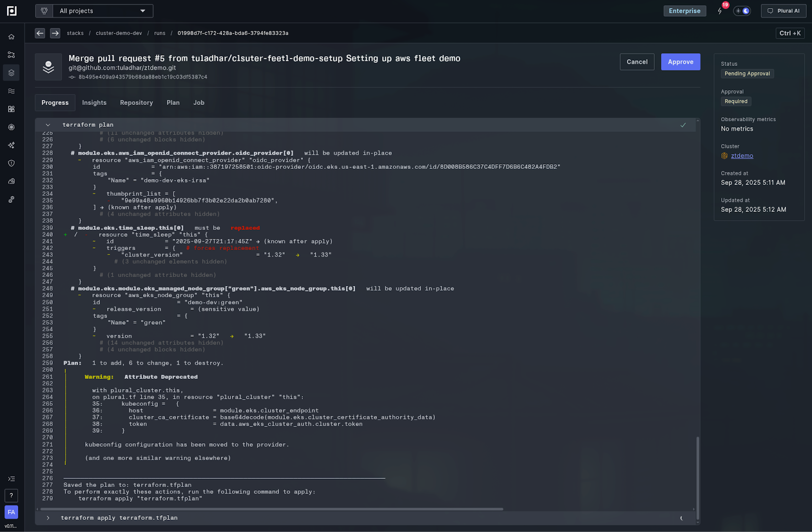The width and height of the screenshot is (812, 532).
Task: Click the FA user avatar
Action: (11, 512)
